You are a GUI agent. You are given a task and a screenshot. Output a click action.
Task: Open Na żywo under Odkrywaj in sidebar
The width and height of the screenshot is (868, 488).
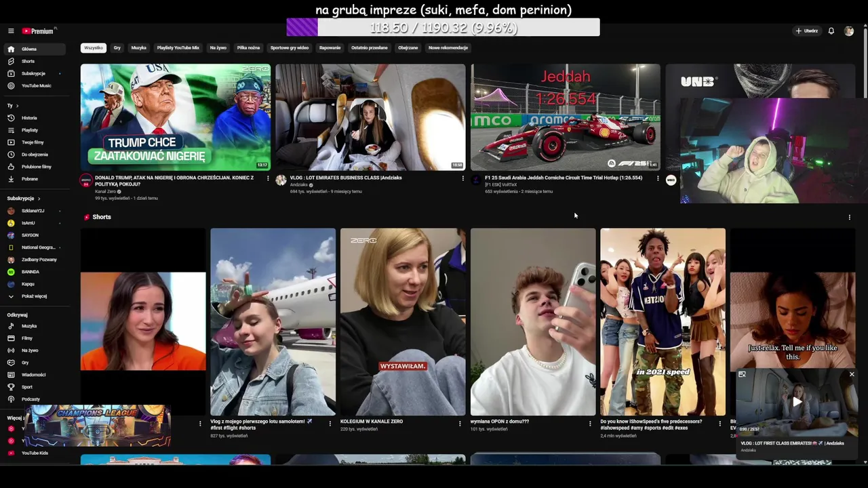point(36,350)
